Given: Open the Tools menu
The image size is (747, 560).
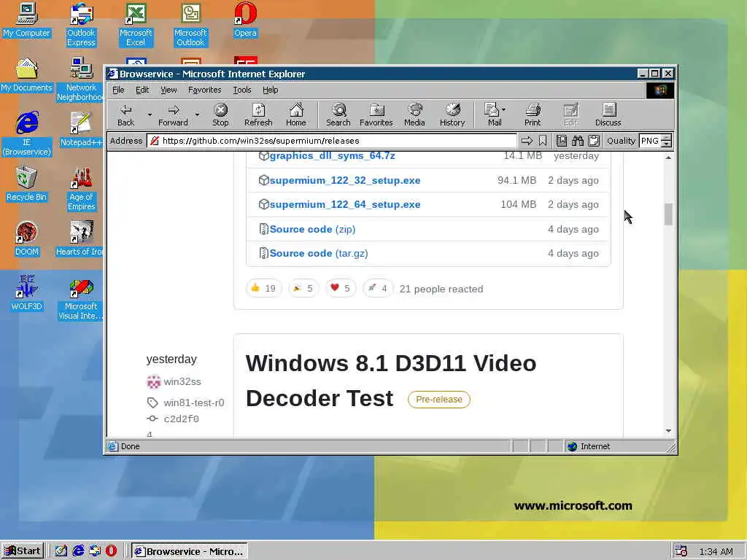Looking at the screenshot, I should pyautogui.click(x=242, y=90).
